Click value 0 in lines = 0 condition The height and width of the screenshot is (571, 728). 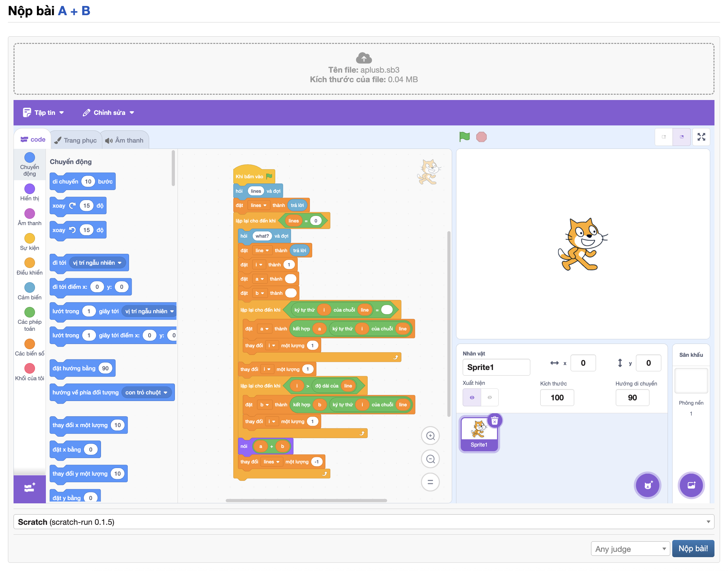[x=315, y=221]
